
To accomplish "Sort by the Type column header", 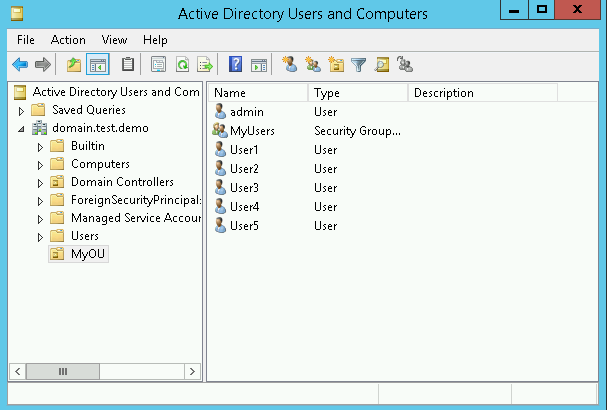I will coord(358,93).
